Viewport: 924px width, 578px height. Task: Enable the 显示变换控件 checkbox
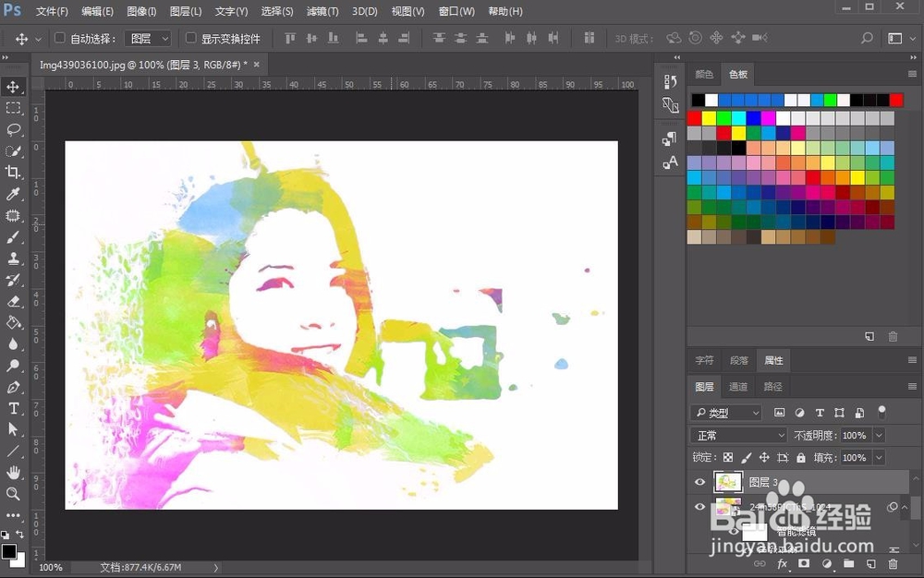click(191, 38)
